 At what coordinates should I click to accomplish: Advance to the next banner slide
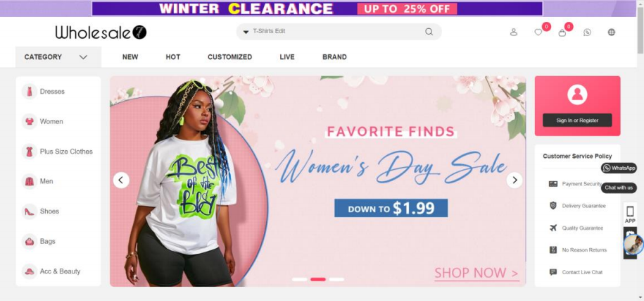point(514,180)
